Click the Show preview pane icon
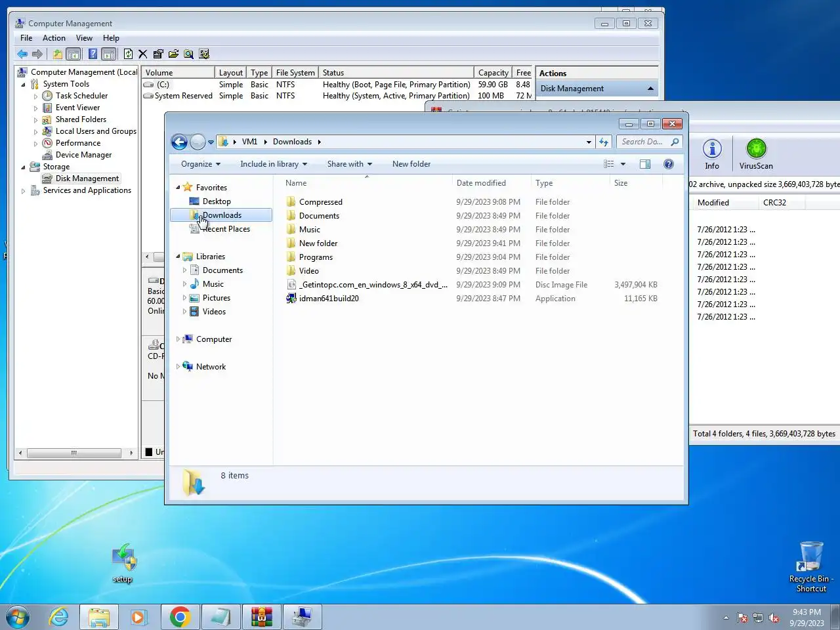 (x=645, y=164)
